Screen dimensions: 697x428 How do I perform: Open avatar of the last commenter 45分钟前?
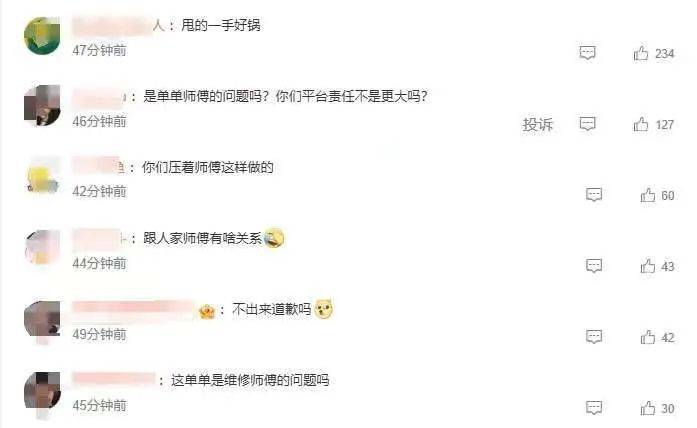click(42, 391)
